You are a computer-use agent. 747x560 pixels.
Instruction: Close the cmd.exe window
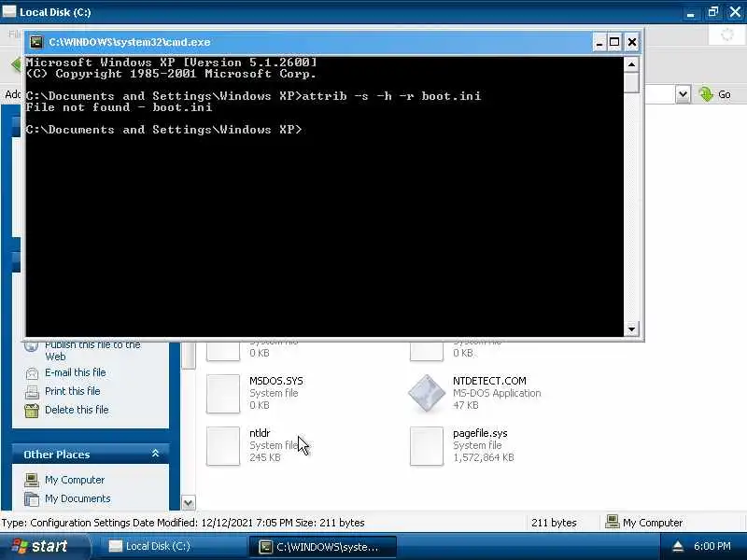click(632, 42)
